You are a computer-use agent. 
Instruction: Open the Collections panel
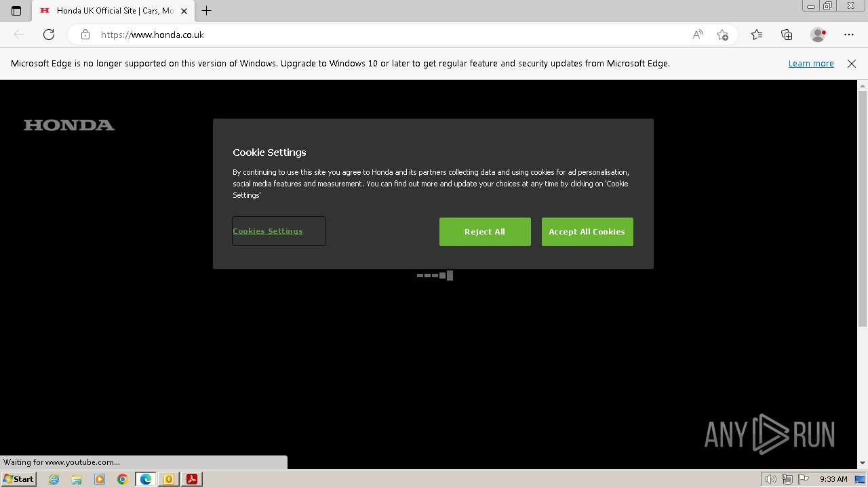click(787, 35)
